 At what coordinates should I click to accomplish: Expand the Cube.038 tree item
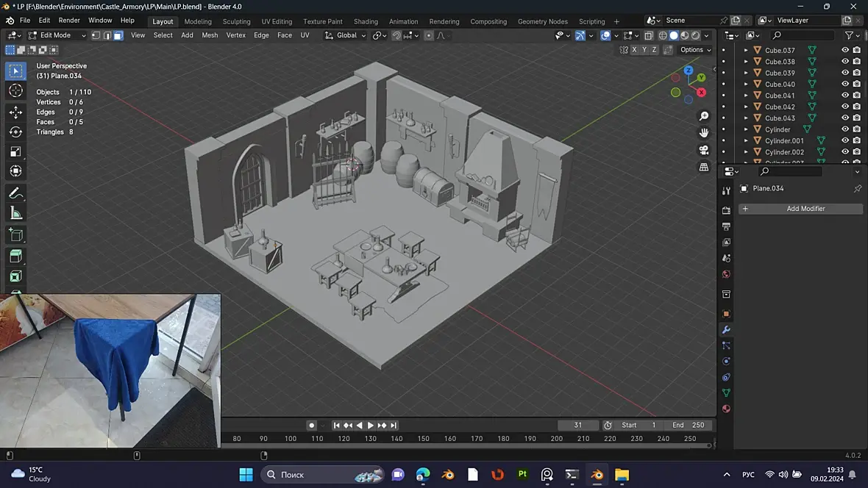point(746,62)
